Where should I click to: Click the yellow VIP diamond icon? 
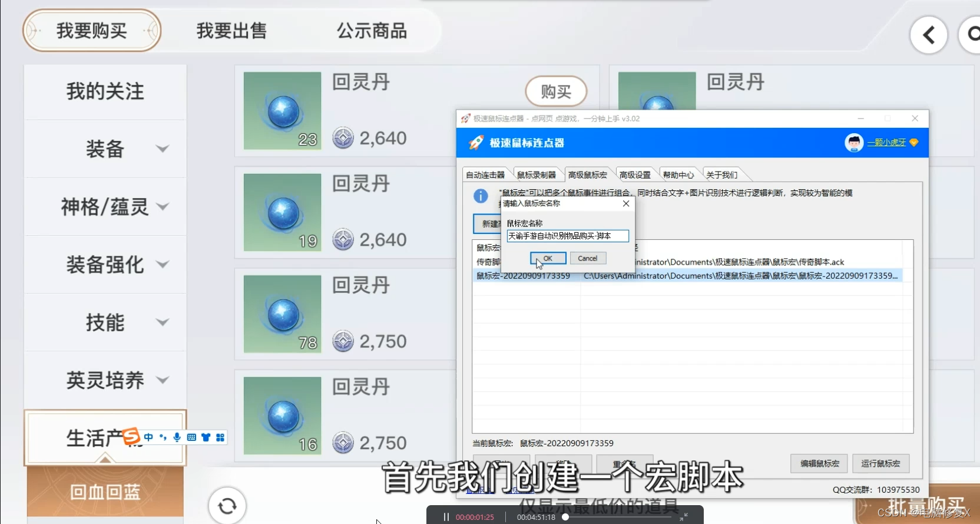[x=914, y=143]
